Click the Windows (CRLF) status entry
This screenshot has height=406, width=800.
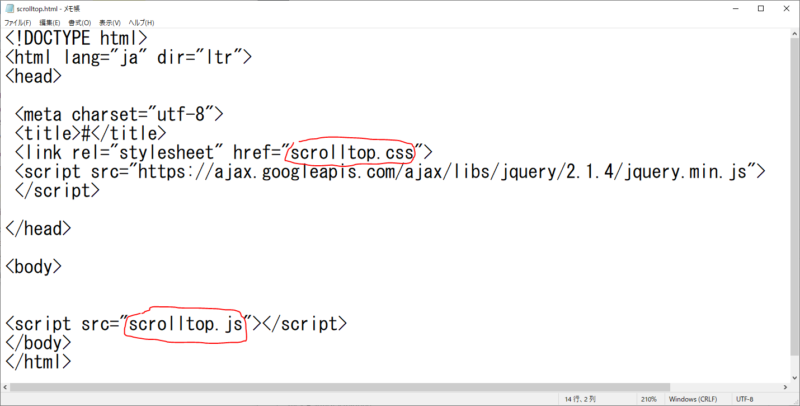693,399
